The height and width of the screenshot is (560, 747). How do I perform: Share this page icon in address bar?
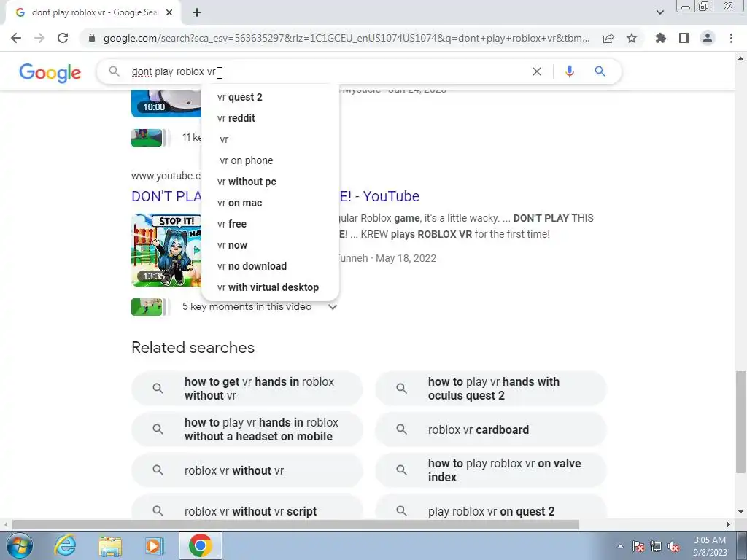608,38
